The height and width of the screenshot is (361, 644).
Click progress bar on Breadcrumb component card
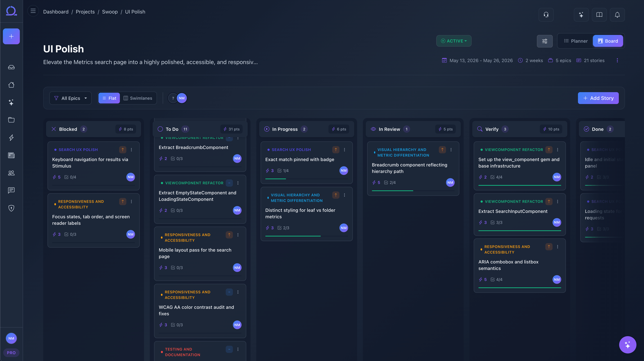pos(413,191)
